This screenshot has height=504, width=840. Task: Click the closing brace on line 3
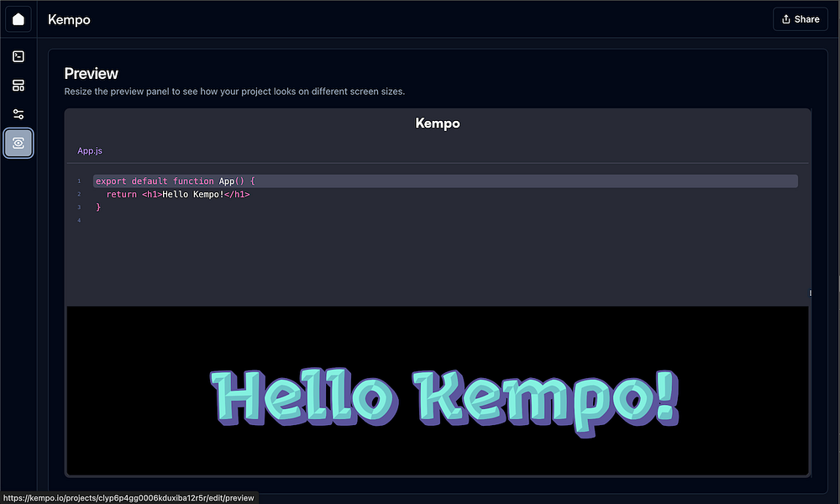tap(98, 207)
